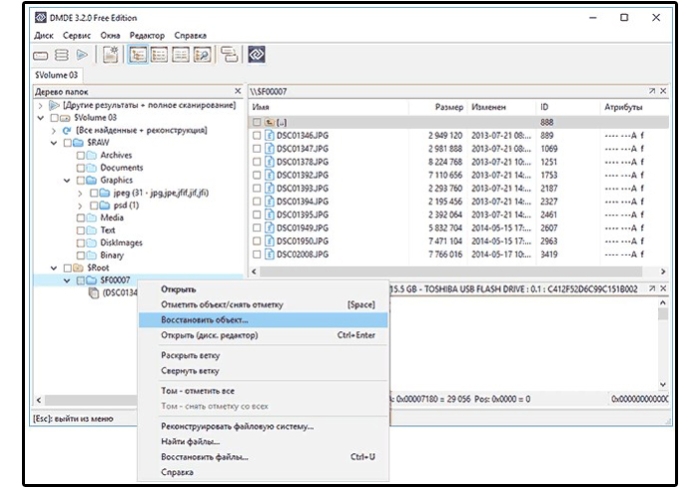Check the DSC01949.JPG checkbox
Screen dimensions: 699x487
(257, 228)
